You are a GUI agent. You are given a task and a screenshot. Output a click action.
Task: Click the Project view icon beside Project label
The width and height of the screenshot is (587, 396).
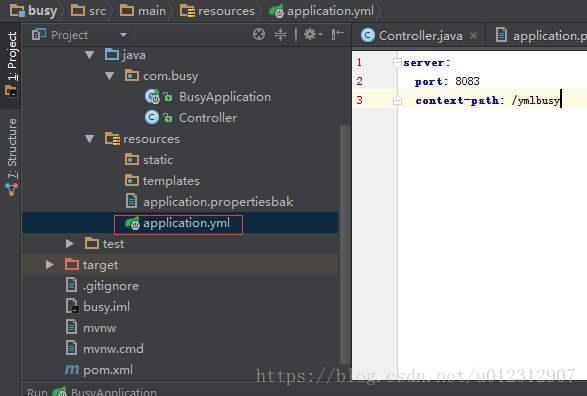pos(39,34)
